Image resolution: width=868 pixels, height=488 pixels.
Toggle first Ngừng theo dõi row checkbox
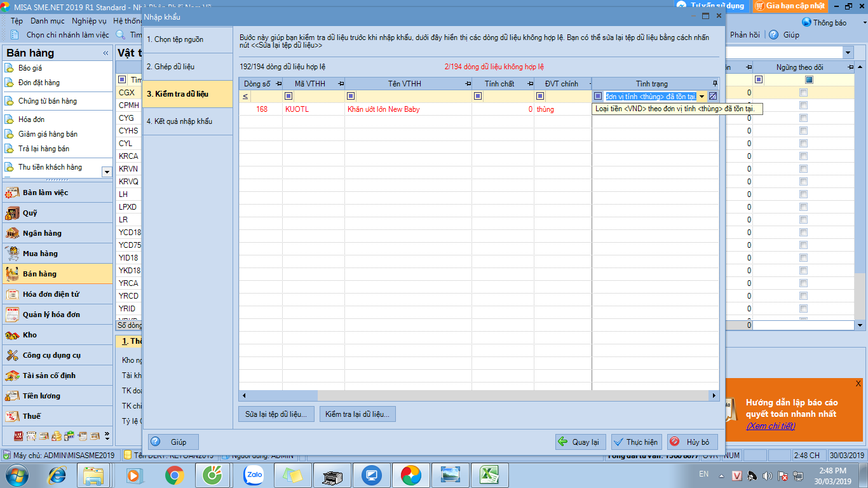coord(803,93)
